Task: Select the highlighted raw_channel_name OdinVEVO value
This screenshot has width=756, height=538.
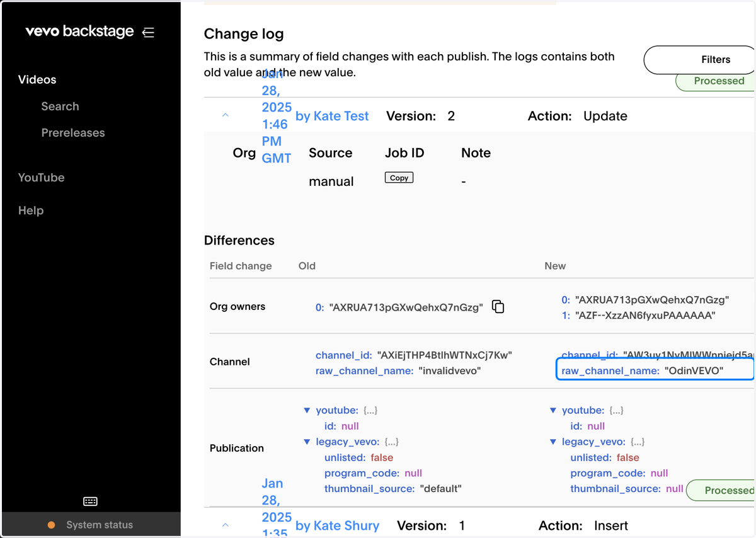Action: point(694,371)
